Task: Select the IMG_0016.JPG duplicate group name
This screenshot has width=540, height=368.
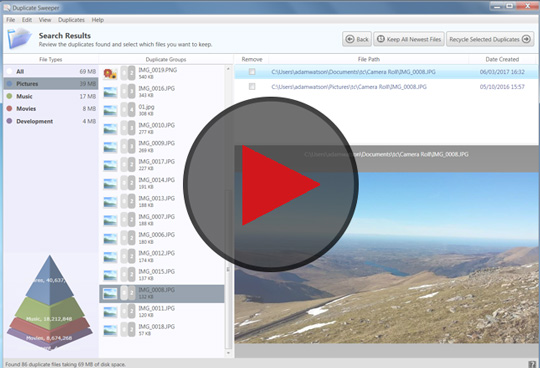Action: pos(156,88)
